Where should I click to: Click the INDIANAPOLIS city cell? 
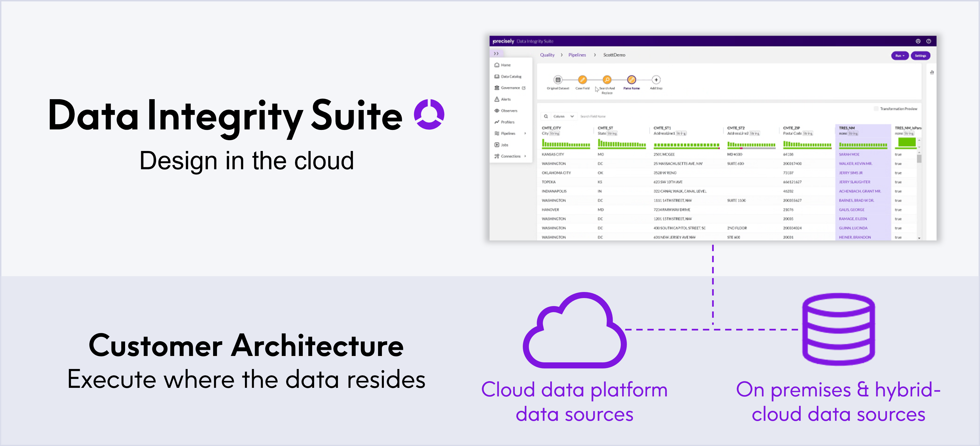tap(554, 191)
